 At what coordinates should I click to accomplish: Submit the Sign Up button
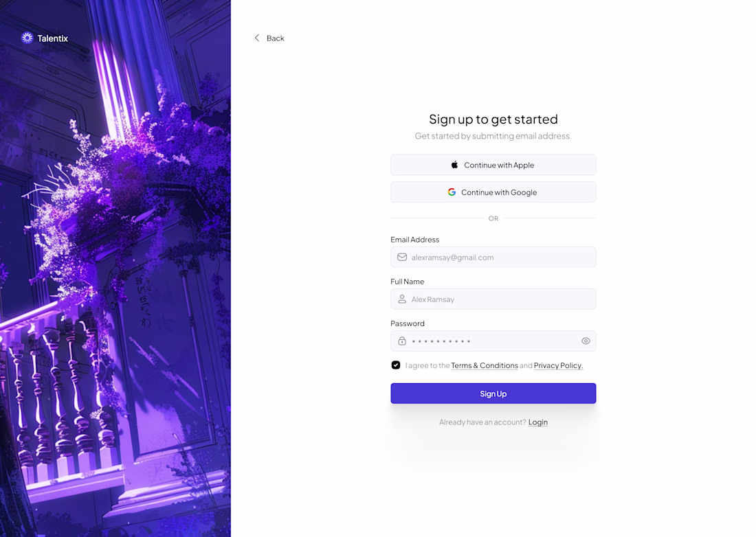tap(493, 393)
